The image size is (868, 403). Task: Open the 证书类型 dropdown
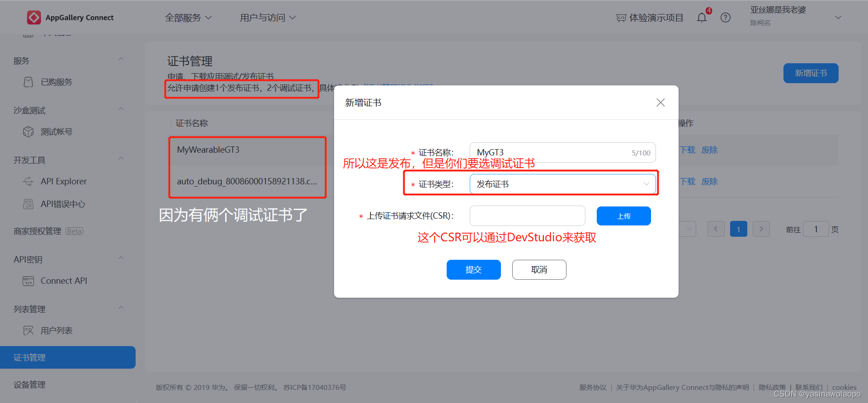(x=563, y=184)
